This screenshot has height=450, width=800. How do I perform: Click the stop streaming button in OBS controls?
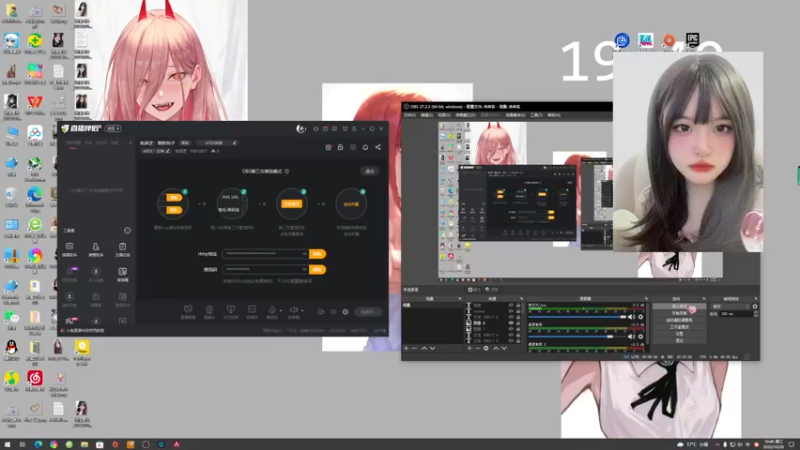tap(679, 307)
